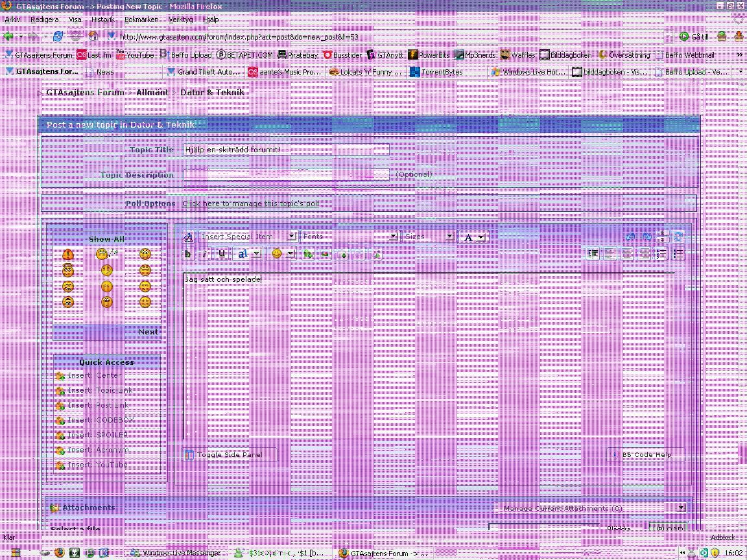This screenshot has height=560, width=747.
Task: Open the Arkiv menu
Action: click(12, 19)
